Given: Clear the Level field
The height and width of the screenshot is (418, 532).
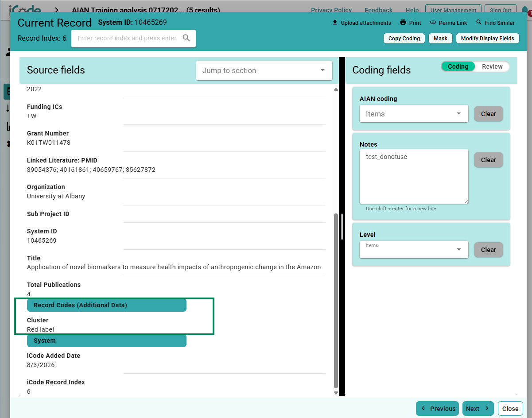Looking at the screenshot, I should 489,250.
